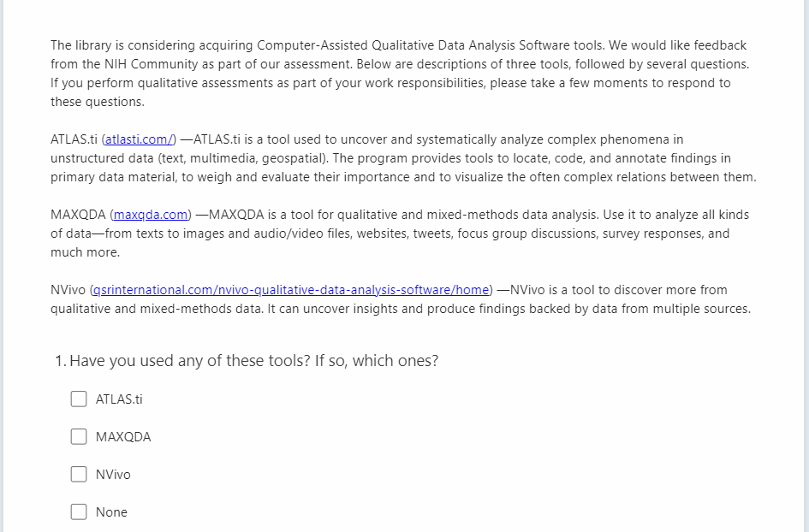
Task: Tick the NVivo checkbox box
Action: (x=79, y=474)
